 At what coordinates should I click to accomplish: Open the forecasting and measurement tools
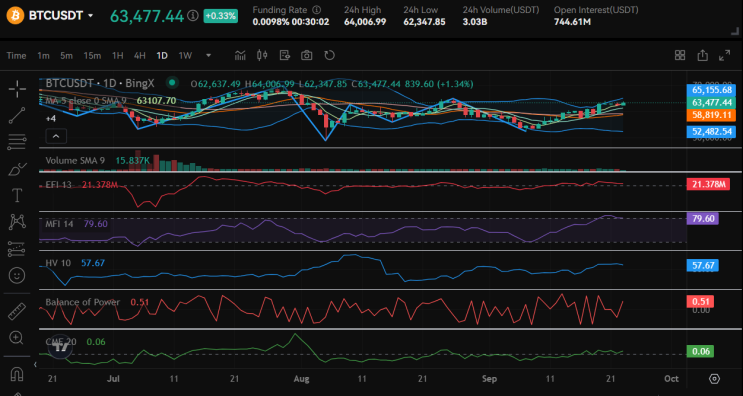(x=17, y=248)
